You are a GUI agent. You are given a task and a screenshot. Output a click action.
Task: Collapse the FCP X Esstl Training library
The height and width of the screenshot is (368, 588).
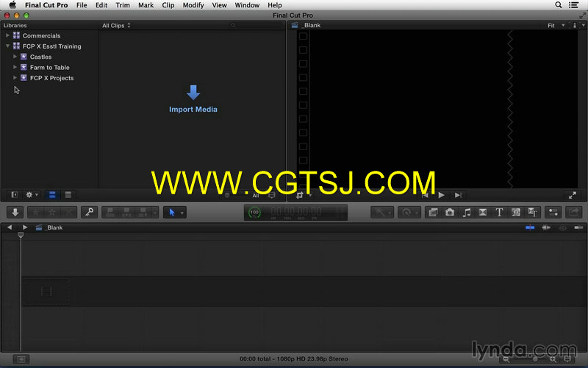(x=7, y=46)
